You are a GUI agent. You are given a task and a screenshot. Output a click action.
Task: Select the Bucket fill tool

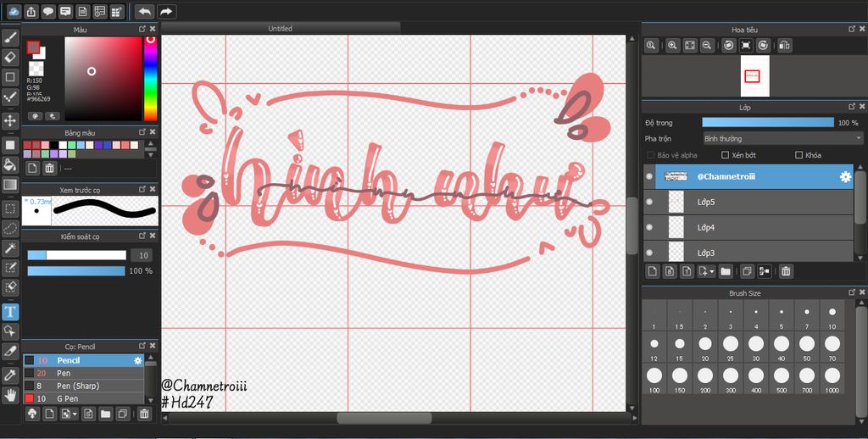pyautogui.click(x=10, y=164)
